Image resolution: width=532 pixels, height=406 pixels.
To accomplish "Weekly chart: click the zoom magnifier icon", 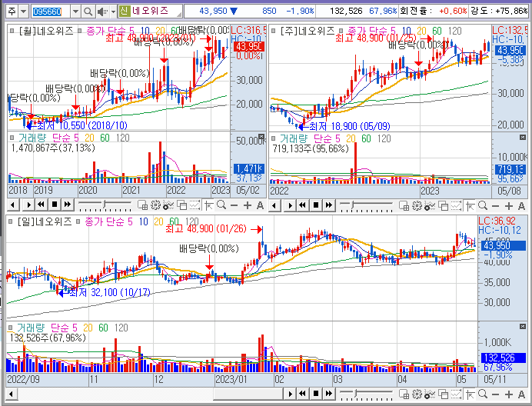I will pyautogui.click(x=483, y=205).
